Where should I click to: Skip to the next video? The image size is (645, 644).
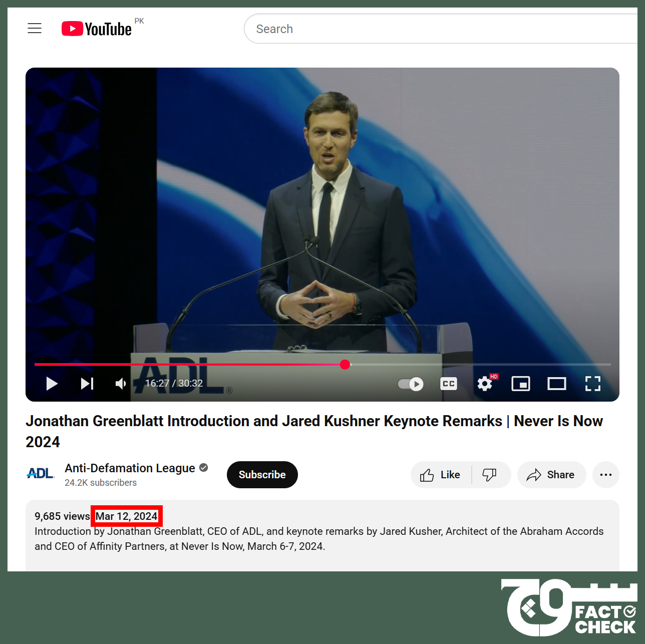point(87,384)
